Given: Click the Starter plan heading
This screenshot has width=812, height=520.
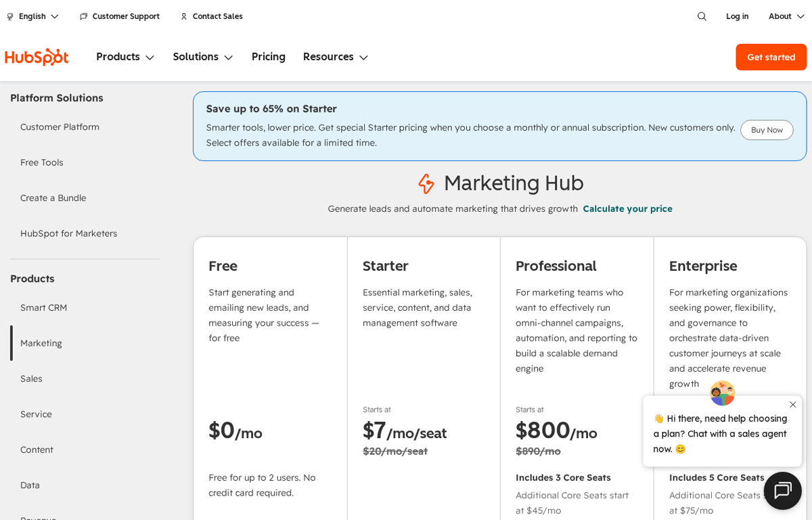Looking at the screenshot, I should click(386, 266).
